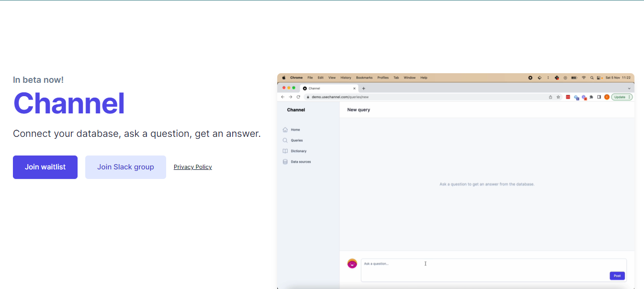Image resolution: width=644 pixels, height=289 pixels.
Task: Open the Profiles menu in the menu bar
Action: 383,78
